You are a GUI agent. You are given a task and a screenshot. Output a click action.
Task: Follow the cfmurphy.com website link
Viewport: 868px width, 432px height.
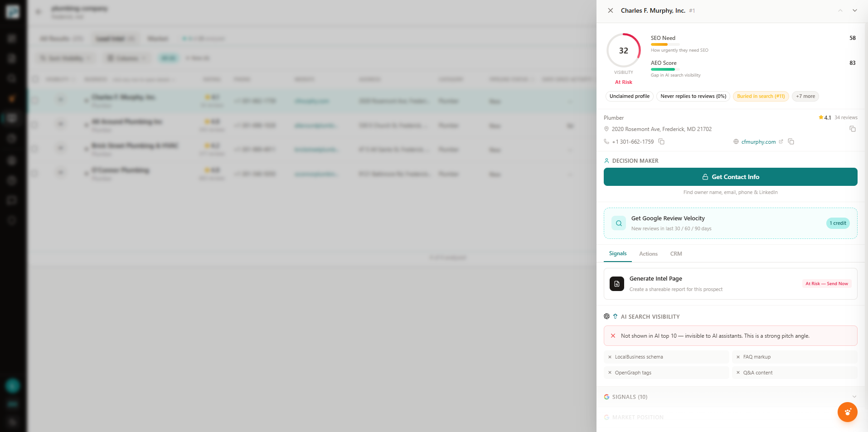click(x=758, y=141)
